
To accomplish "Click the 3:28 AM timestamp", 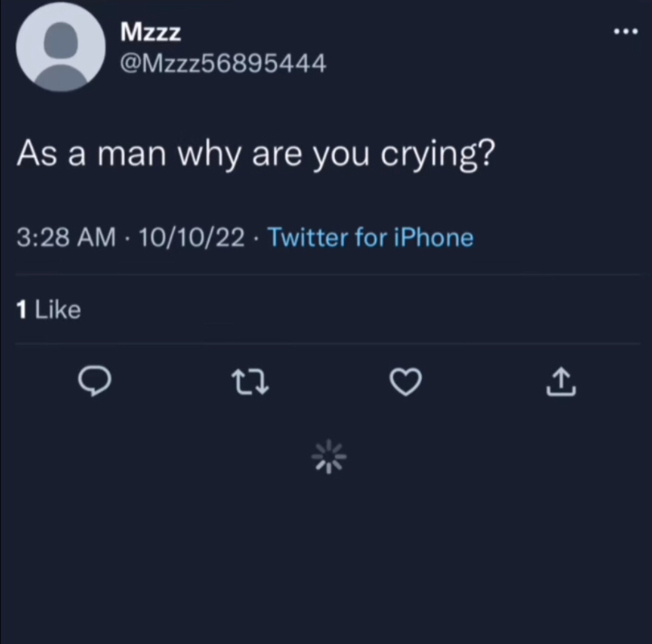I will 66,237.
